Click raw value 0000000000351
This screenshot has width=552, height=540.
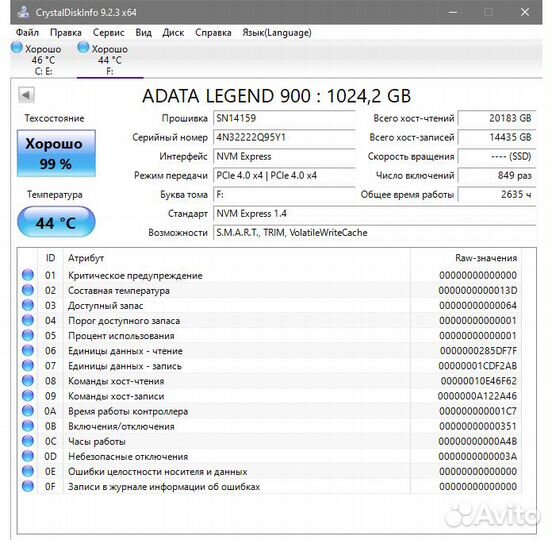pos(478,426)
